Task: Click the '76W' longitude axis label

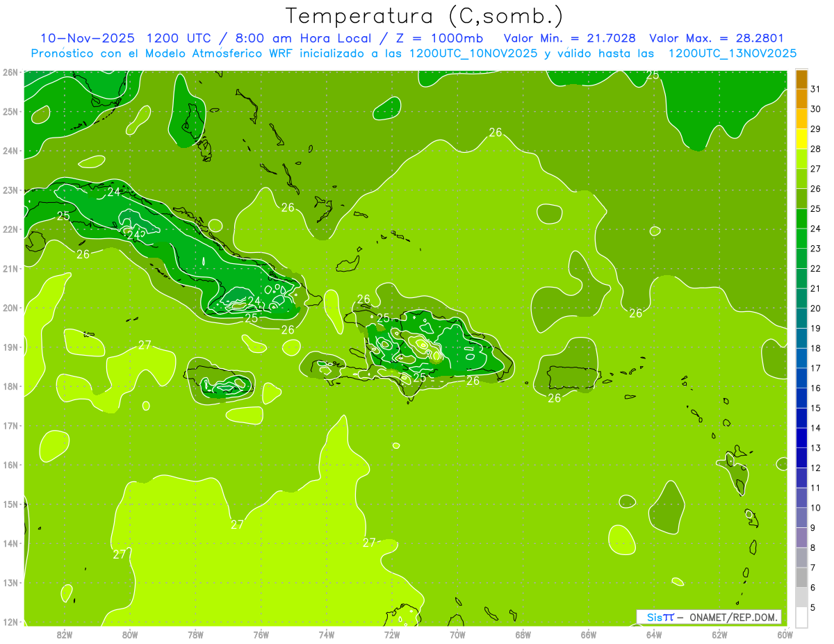Action: point(261,634)
